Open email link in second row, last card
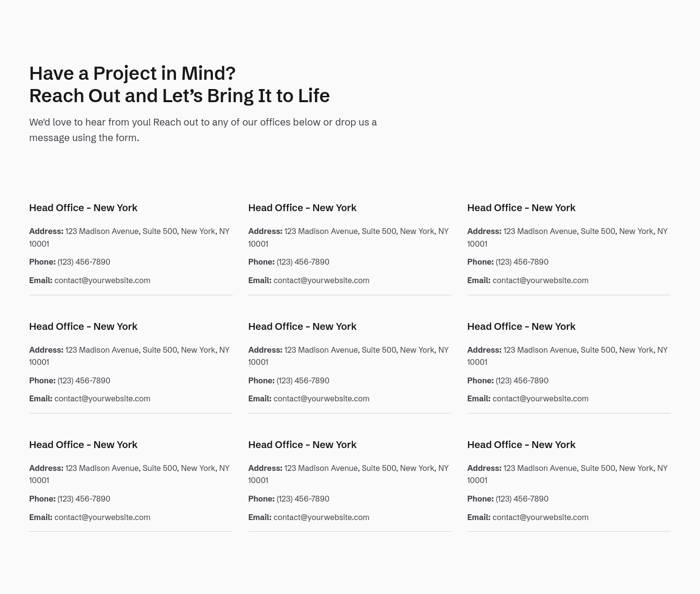This screenshot has width=700, height=594. pos(541,398)
